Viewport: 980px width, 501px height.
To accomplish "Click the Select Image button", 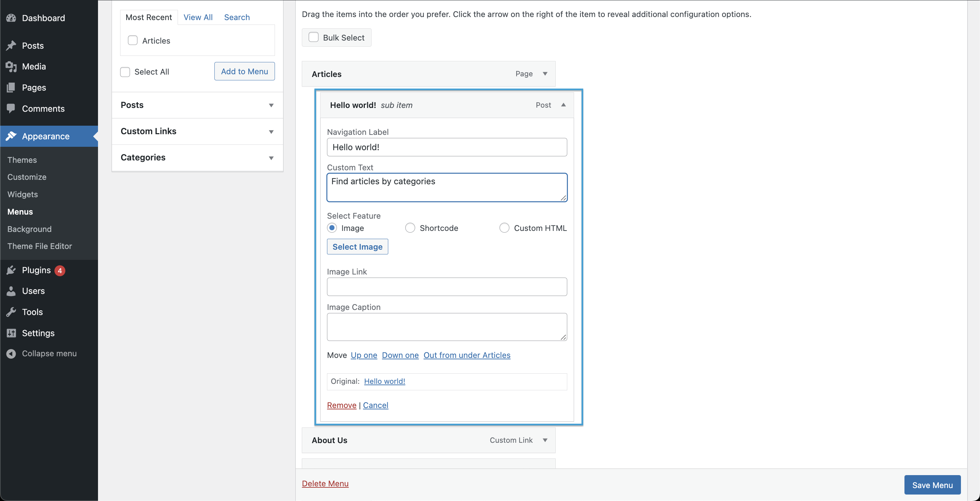I will tap(357, 247).
